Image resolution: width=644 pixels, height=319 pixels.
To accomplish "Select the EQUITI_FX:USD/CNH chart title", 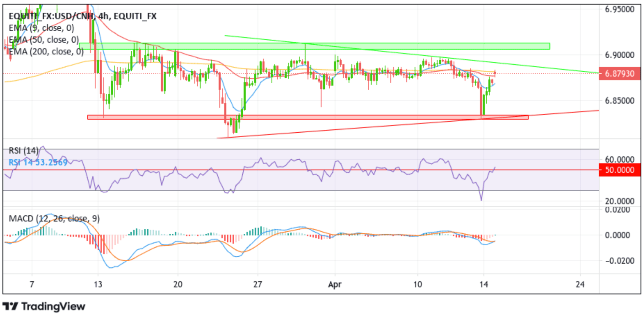I will [x=82, y=16].
